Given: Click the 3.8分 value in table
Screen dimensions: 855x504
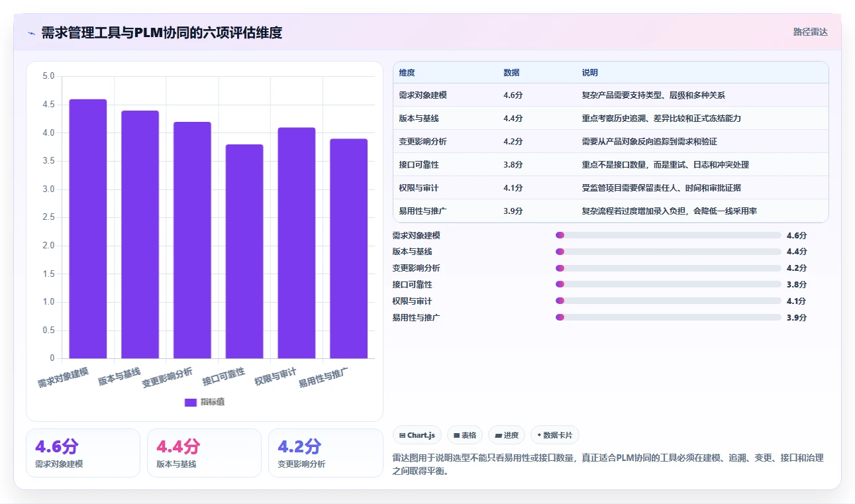Looking at the screenshot, I should click(513, 165).
